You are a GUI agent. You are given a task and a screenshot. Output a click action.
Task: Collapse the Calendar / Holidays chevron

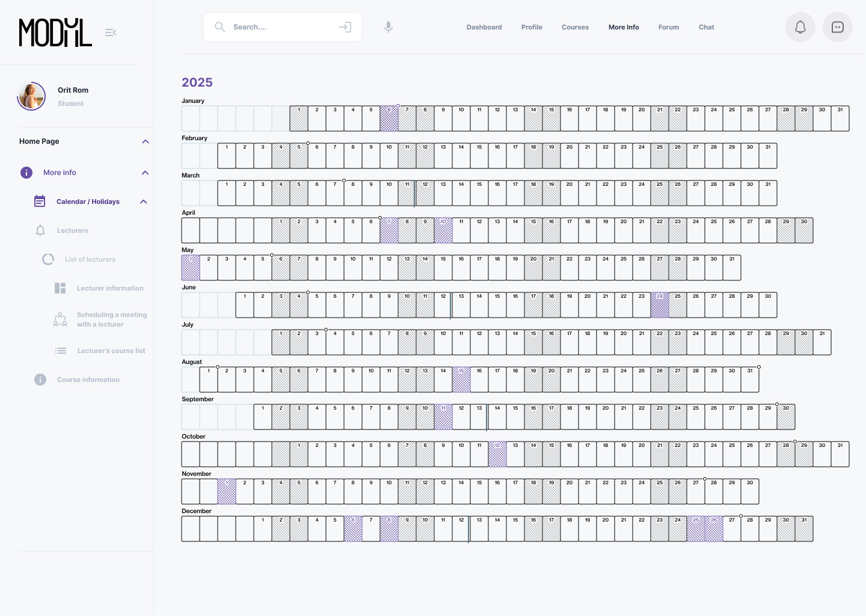click(143, 202)
